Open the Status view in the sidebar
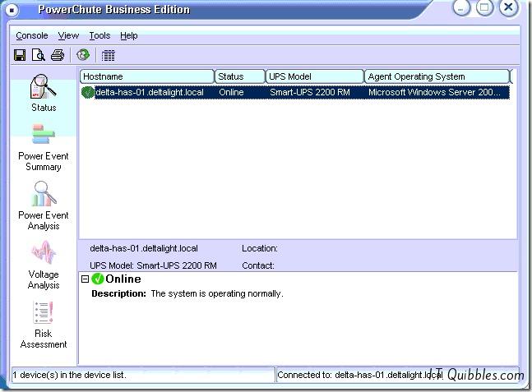This screenshot has width=532, height=392. [44, 93]
